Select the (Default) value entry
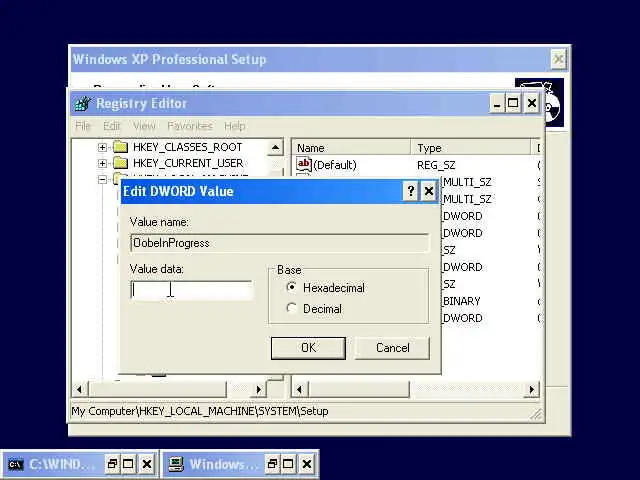640x480 pixels. pyautogui.click(x=335, y=165)
